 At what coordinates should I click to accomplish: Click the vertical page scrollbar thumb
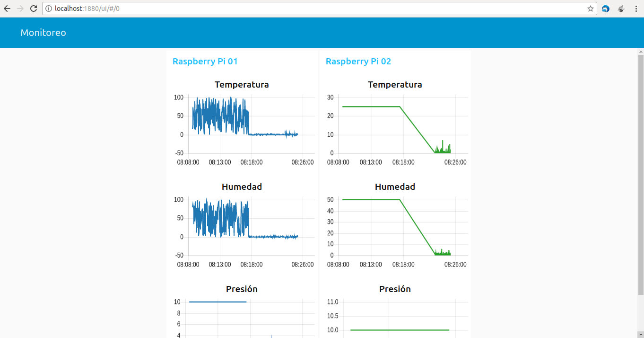click(x=641, y=175)
